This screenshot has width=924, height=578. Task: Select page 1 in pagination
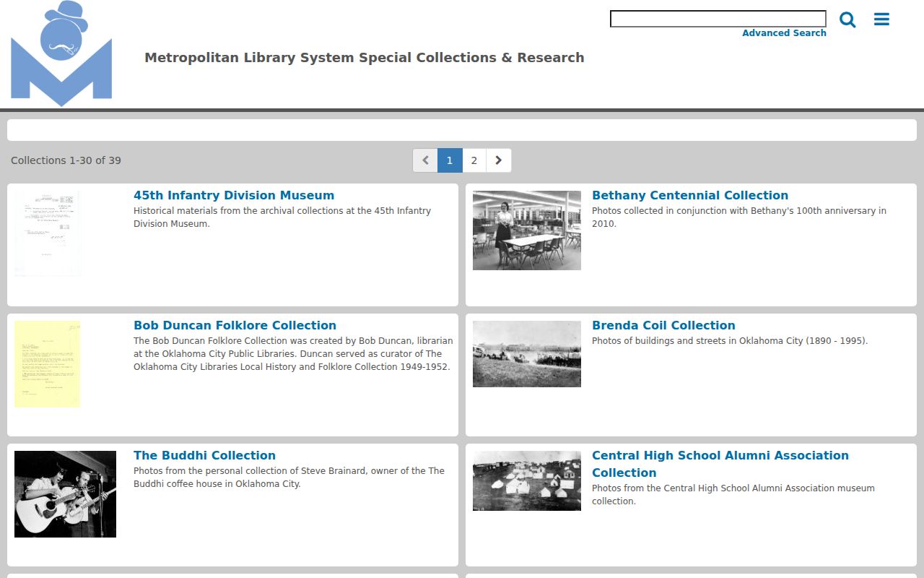pyautogui.click(x=450, y=160)
